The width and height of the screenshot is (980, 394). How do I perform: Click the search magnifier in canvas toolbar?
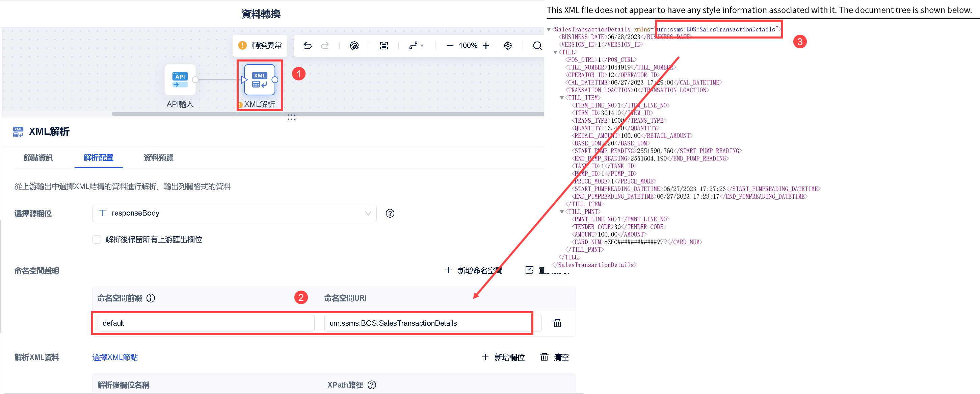click(537, 46)
